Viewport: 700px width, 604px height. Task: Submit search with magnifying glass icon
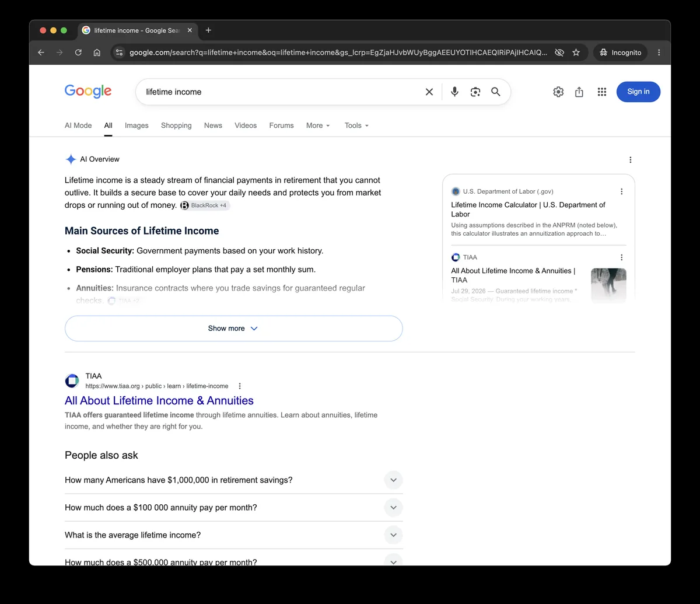(x=496, y=92)
